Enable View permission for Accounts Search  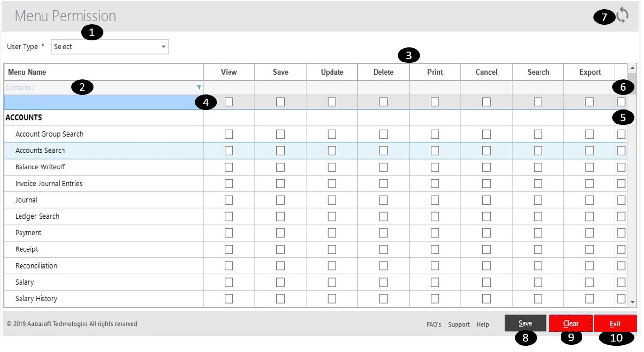coord(229,150)
